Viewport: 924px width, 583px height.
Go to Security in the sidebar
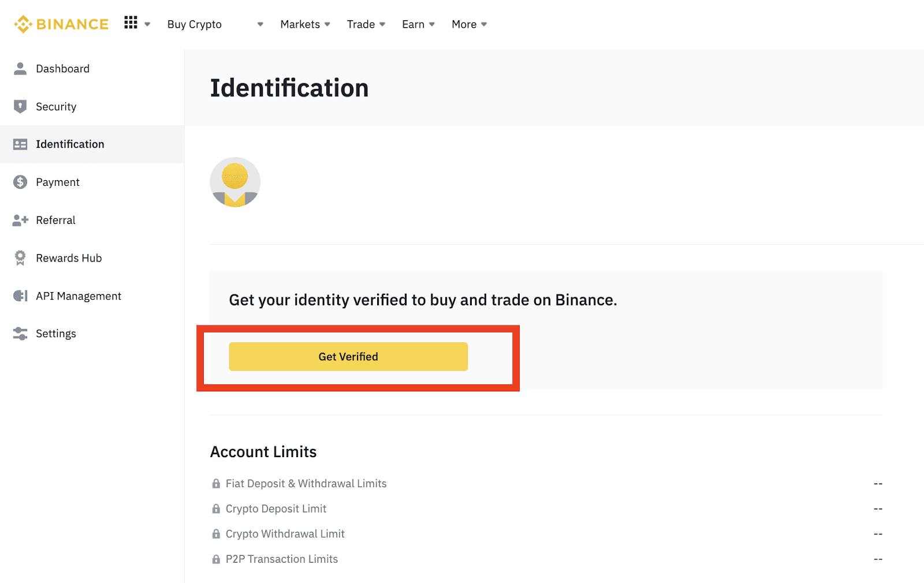click(56, 107)
